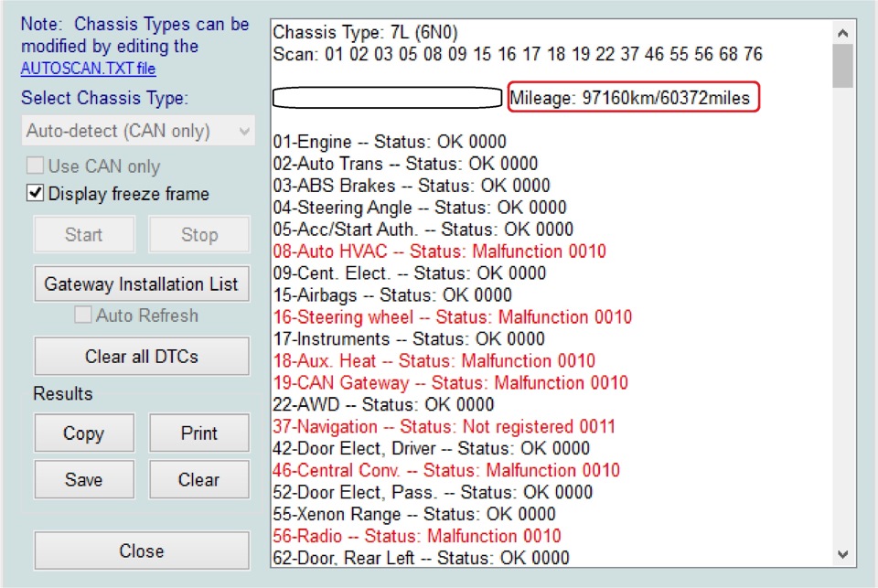Select 08-Auto HVAC Malfunction row
This screenshot has width=878, height=588.
tap(440, 251)
